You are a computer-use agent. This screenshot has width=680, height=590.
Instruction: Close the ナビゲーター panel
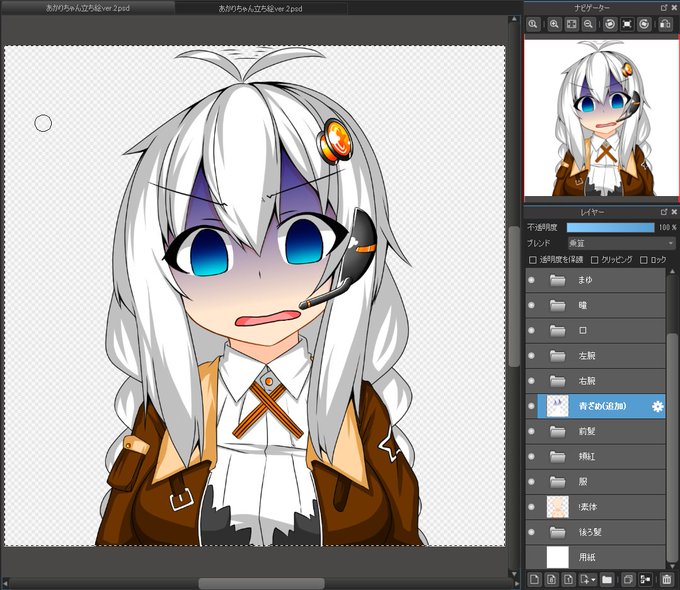674,8
